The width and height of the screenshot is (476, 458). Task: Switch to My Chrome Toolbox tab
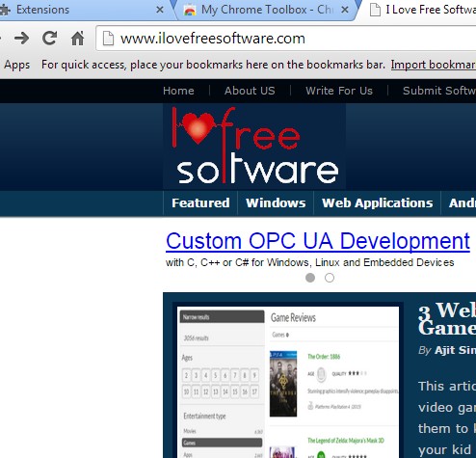[x=267, y=10]
